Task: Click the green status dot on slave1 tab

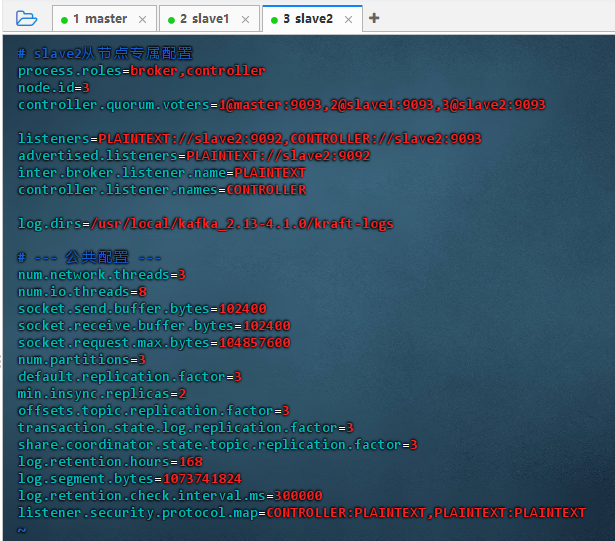Action: [x=171, y=20]
